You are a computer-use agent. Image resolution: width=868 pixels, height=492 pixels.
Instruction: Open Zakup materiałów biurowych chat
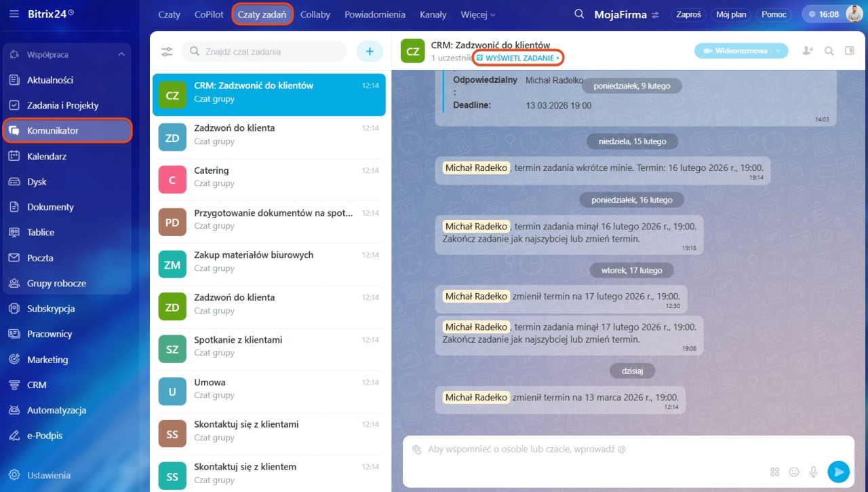[269, 264]
